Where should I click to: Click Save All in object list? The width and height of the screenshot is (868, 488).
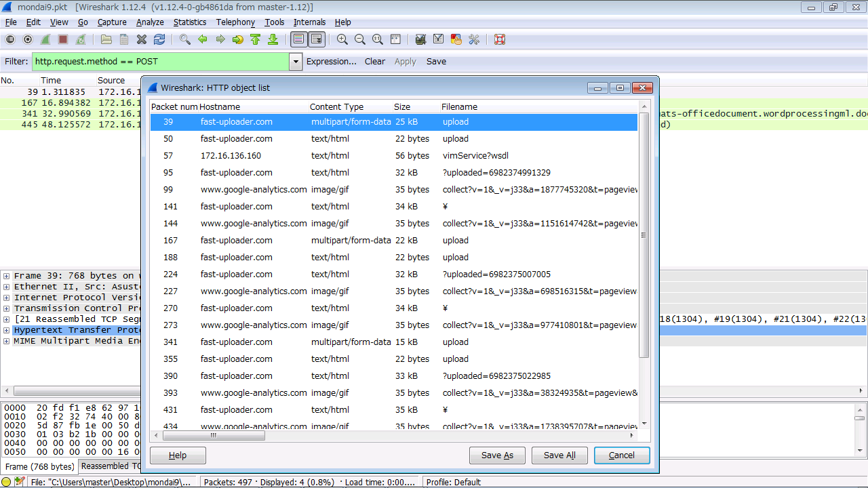pos(559,455)
